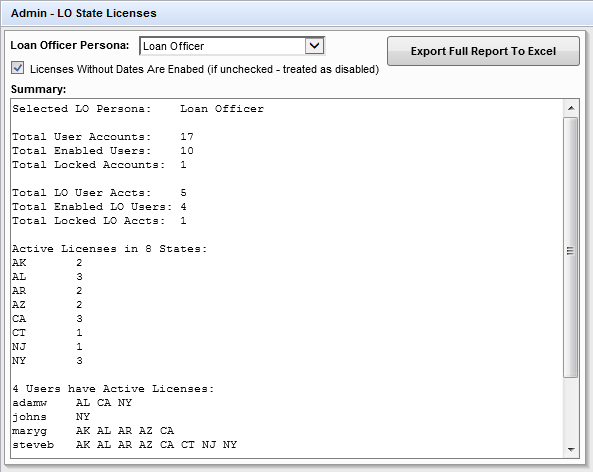Screen dimensions: 593x472
Task: Click the Total Enabled LO Users line
Action: (x=99, y=207)
